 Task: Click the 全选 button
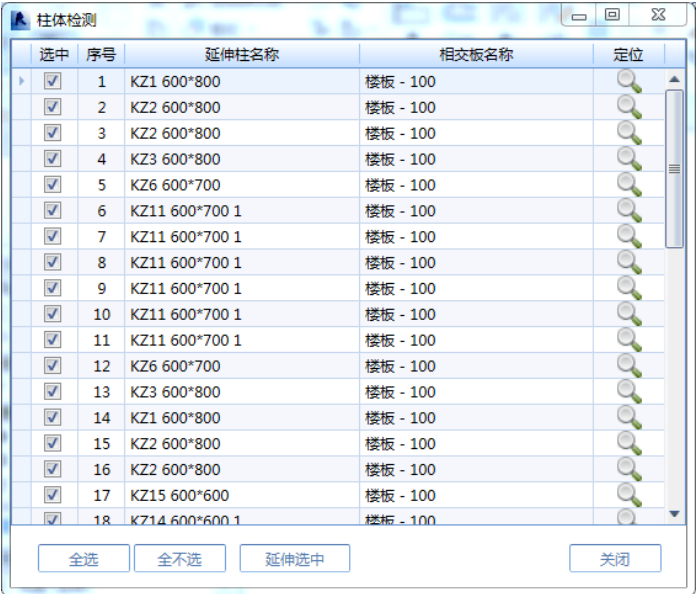[x=84, y=558]
